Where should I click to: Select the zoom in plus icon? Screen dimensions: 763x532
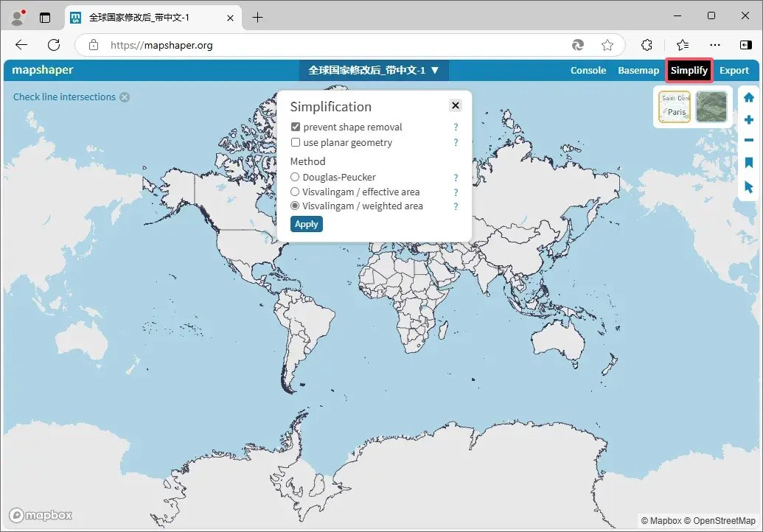click(748, 119)
